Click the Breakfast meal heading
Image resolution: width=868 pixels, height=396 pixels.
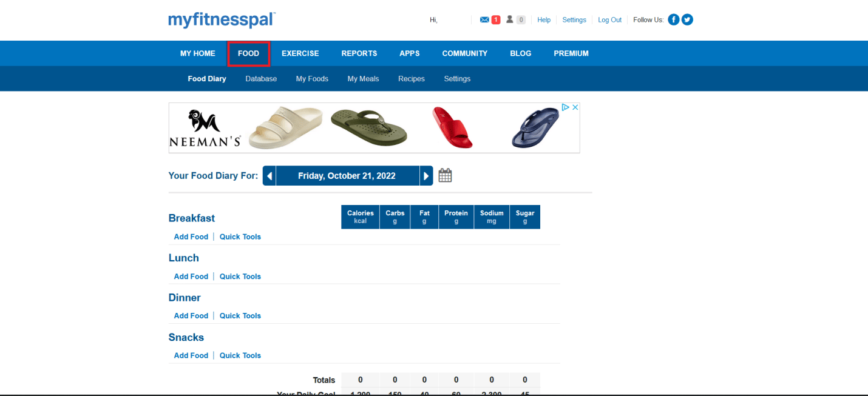[x=192, y=218]
